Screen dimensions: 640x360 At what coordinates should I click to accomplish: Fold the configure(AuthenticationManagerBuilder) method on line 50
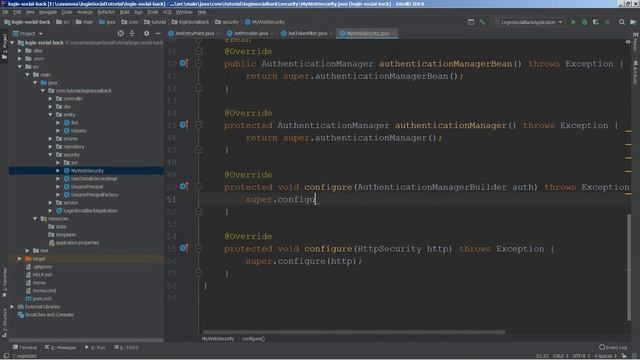(198, 187)
